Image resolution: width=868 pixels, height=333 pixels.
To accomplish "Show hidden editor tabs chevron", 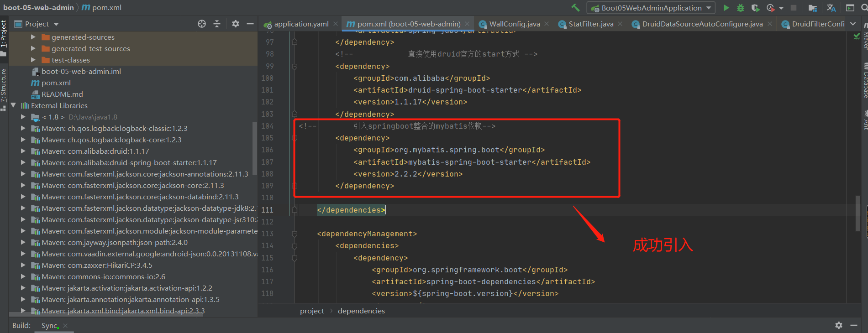I will [x=853, y=24].
